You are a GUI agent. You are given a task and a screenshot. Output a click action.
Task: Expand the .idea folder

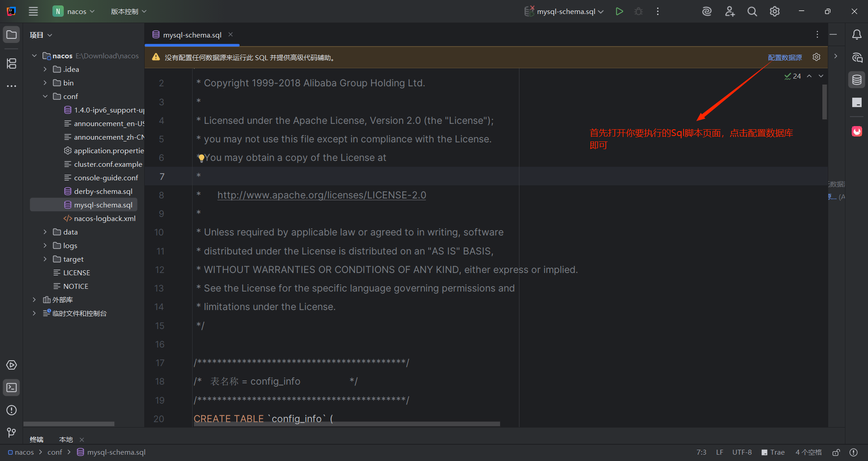45,69
